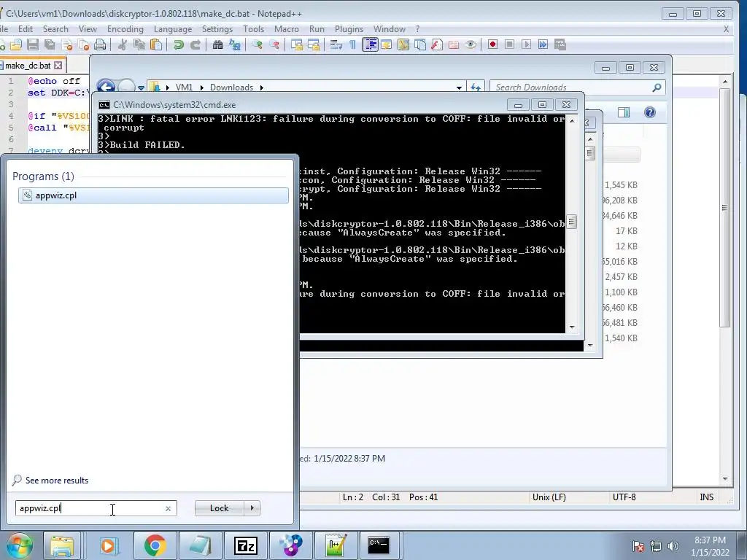Click the Explorer Refresh button
Viewport: 747px width, 560px height.
tap(476, 87)
